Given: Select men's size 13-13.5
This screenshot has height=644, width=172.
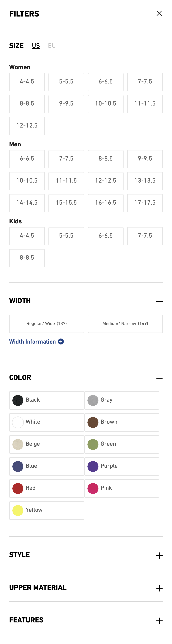Looking at the screenshot, I should coord(145,181).
